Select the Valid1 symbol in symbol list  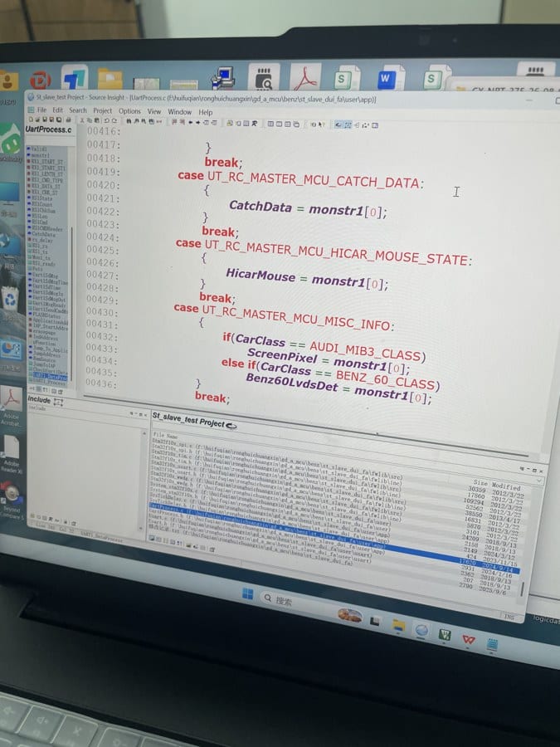pyautogui.click(x=39, y=149)
